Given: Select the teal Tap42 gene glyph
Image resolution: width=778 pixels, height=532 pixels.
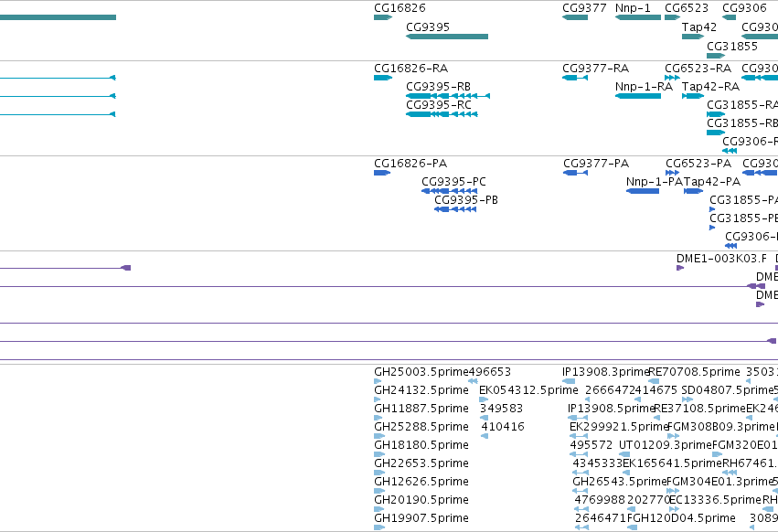Looking at the screenshot, I should point(693,37).
